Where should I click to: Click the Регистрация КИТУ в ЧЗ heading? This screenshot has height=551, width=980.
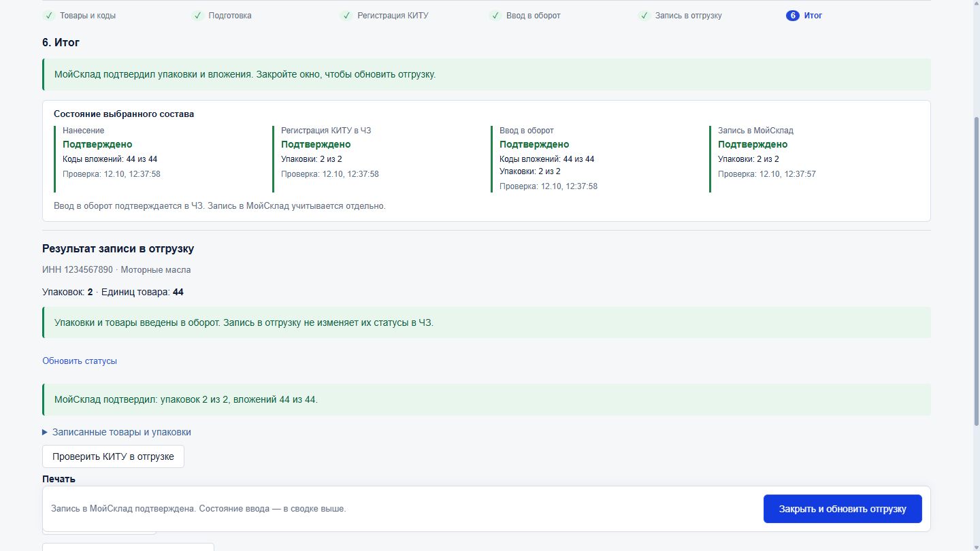click(x=326, y=131)
